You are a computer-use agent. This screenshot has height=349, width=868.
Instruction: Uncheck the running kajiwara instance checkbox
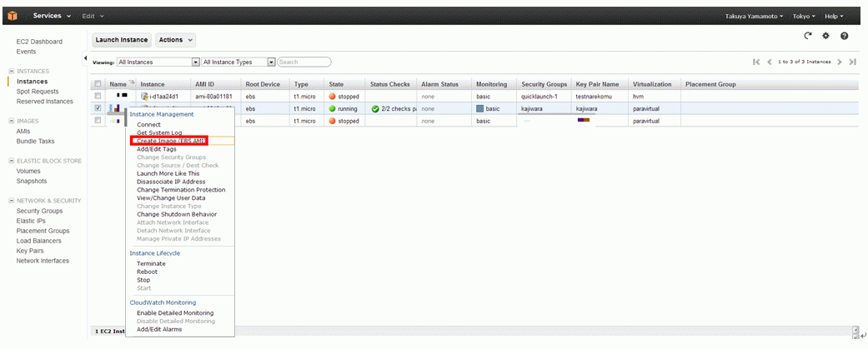[98, 108]
